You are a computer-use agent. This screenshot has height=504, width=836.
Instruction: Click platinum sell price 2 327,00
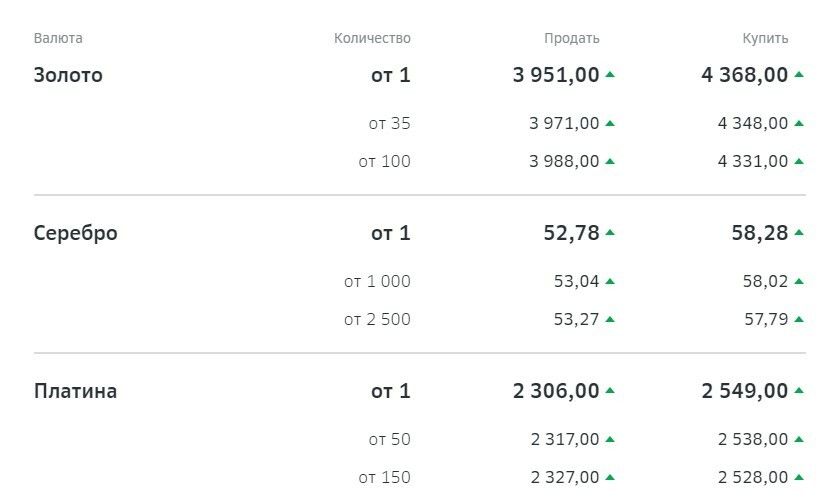click(564, 477)
